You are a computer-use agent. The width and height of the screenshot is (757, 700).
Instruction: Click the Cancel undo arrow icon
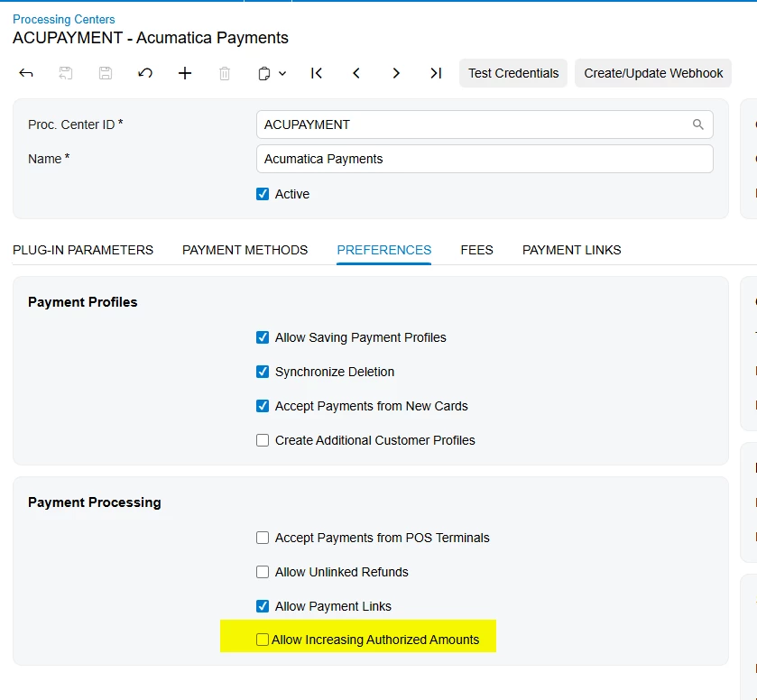click(145, 73)
